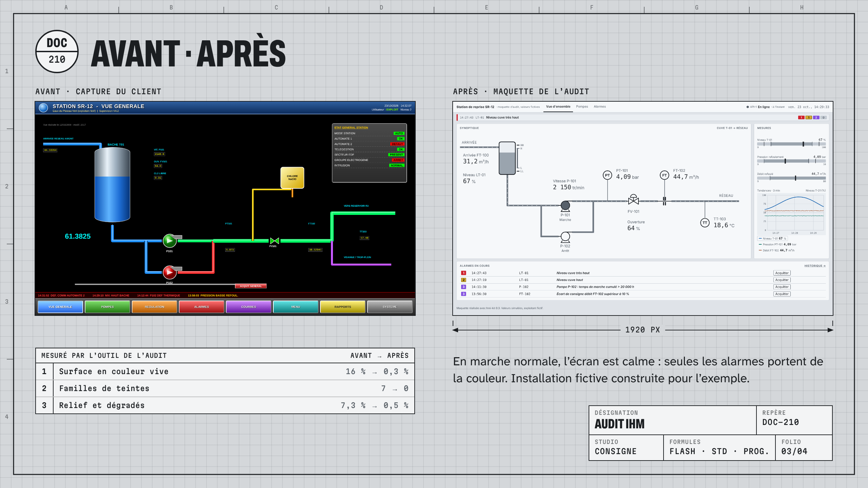Click the AUTOMATE 2 DEFAUT status row

pyautogui.click(x=369, y=144)
